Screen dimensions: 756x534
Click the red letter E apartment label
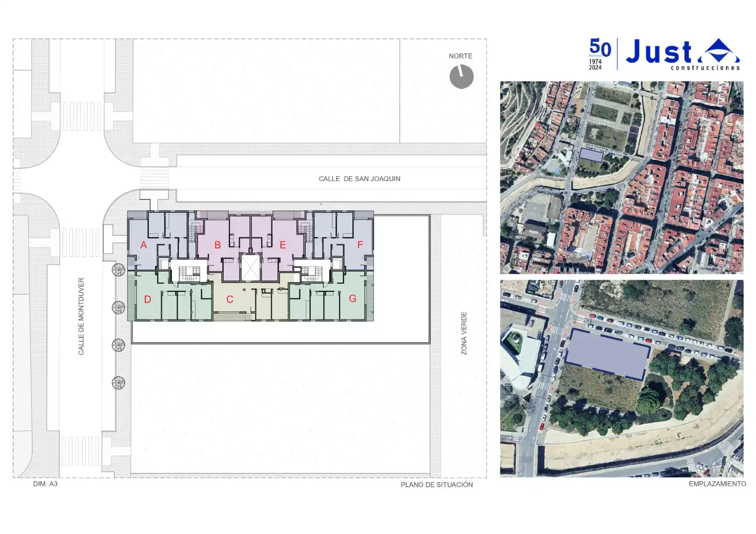283,245
